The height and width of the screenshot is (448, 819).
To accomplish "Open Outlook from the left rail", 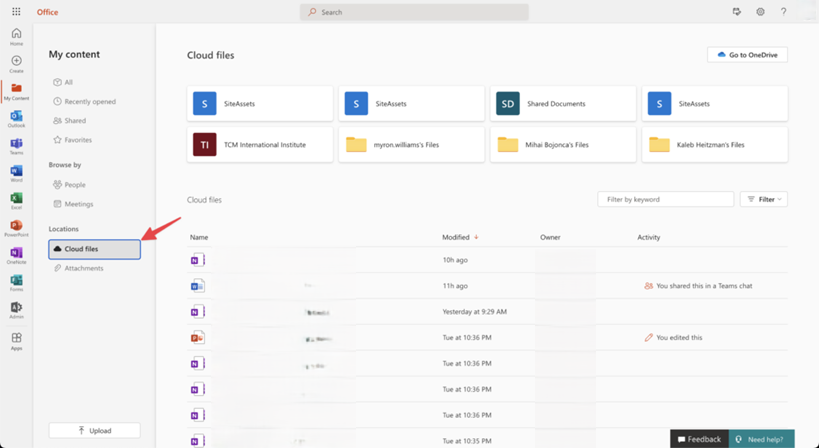I will click(x=16, y=119).
